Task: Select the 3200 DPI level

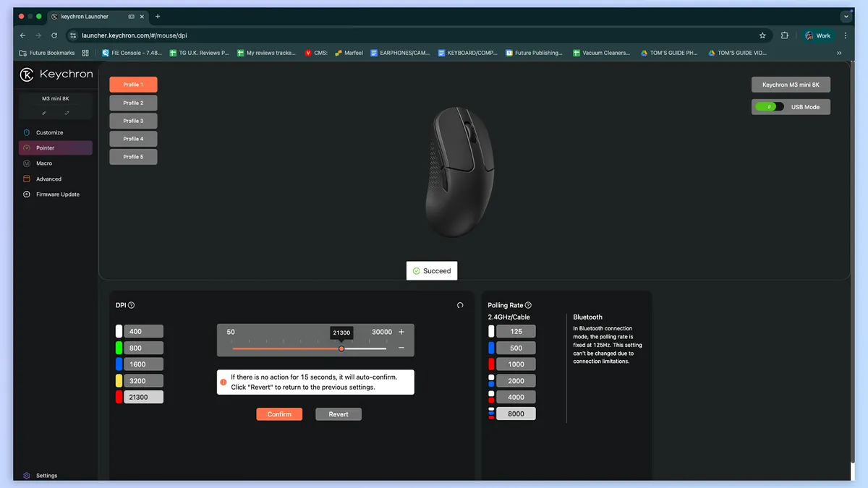Action: (143, 380)
